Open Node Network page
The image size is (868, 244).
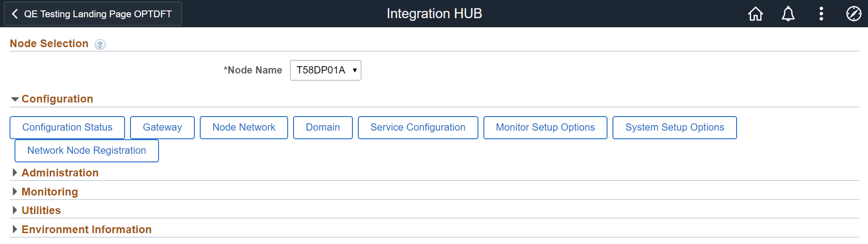244,127
